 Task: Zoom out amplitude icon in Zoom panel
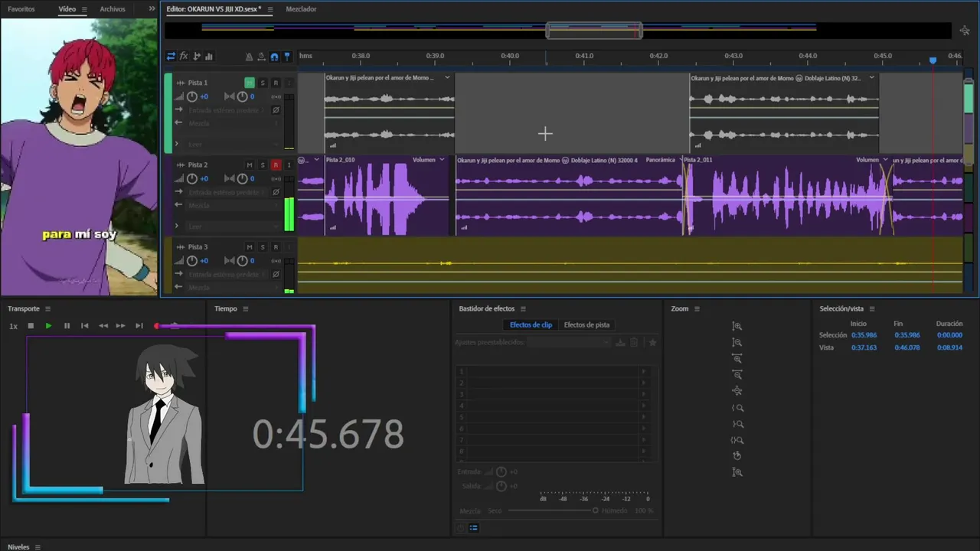[x=737, y=342]
